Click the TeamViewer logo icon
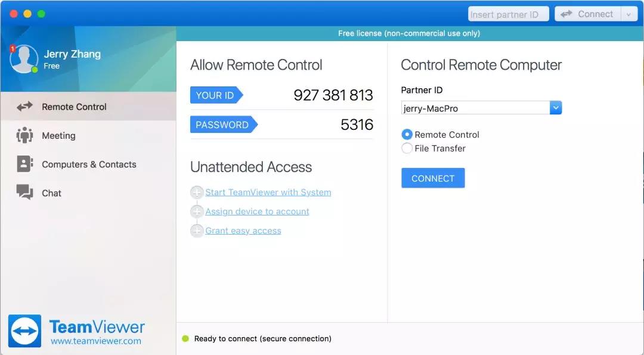 click(x=24, y=331)
